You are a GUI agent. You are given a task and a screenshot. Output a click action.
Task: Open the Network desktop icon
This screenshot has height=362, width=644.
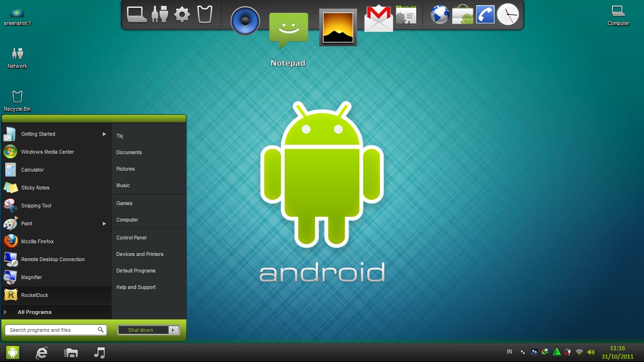(17, 58)
